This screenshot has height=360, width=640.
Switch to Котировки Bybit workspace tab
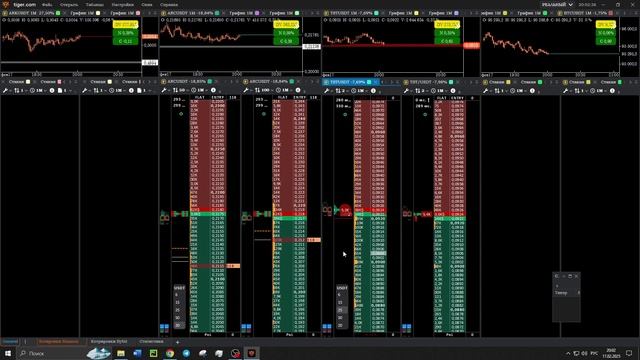tap(109, 342)
